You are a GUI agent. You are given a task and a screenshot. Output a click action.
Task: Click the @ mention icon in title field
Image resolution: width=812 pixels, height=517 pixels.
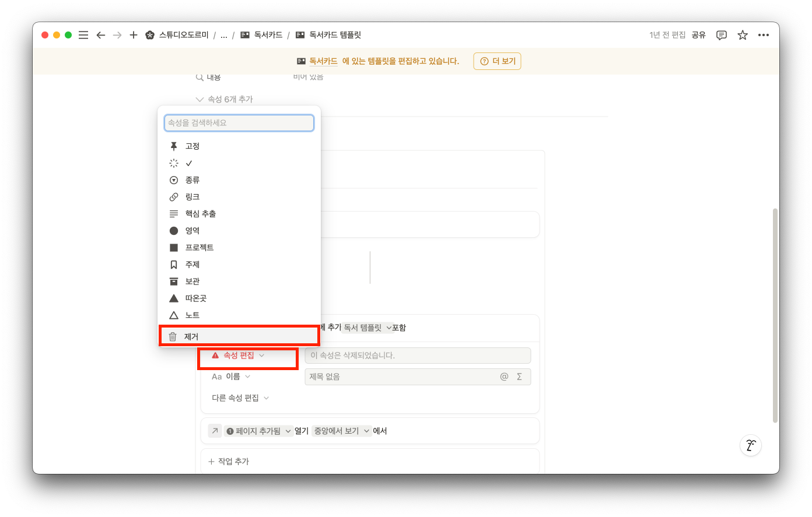coord(504,377)
